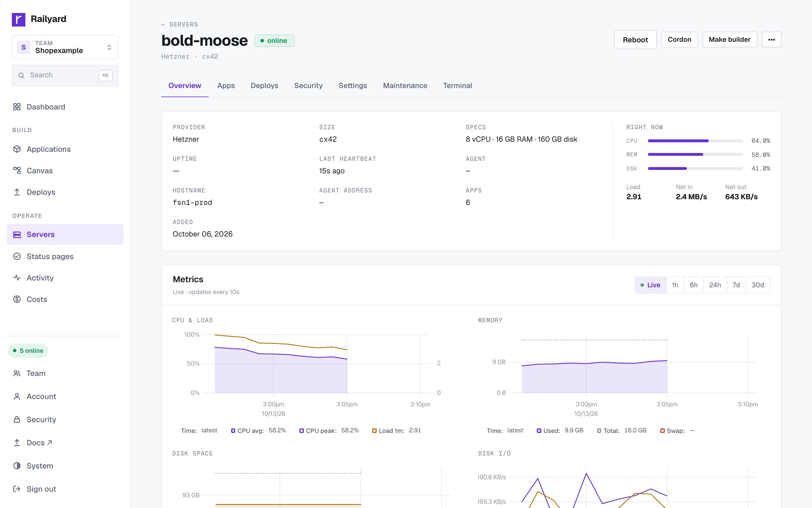Click the System half-circle icon
This screenshot has width=812, height=508.
click(x=17, y=466)
